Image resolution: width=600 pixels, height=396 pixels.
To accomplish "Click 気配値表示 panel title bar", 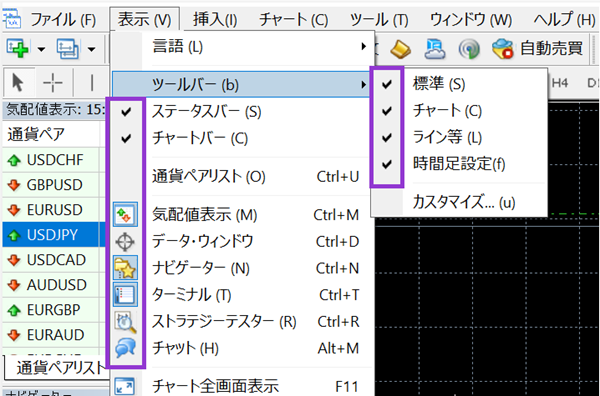I will tap(54, 110).
